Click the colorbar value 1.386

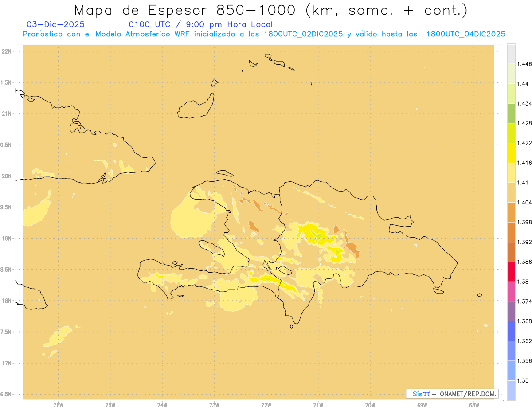524,262
